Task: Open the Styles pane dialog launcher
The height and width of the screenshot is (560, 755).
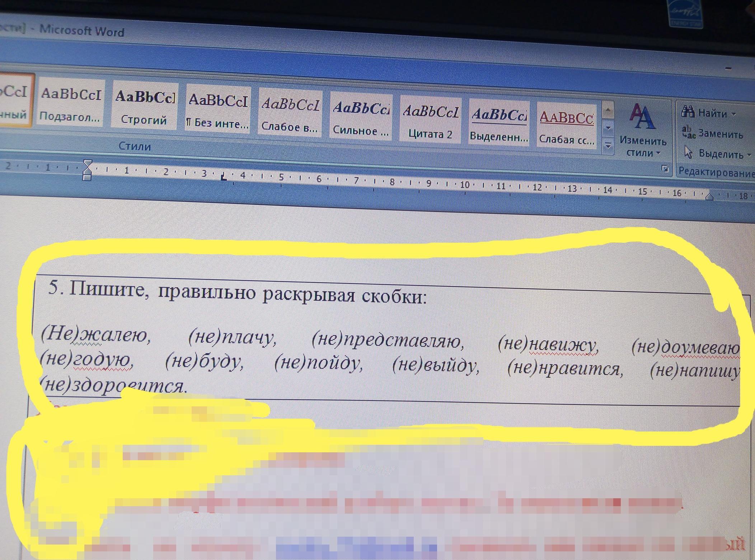Action: [665, 168]
